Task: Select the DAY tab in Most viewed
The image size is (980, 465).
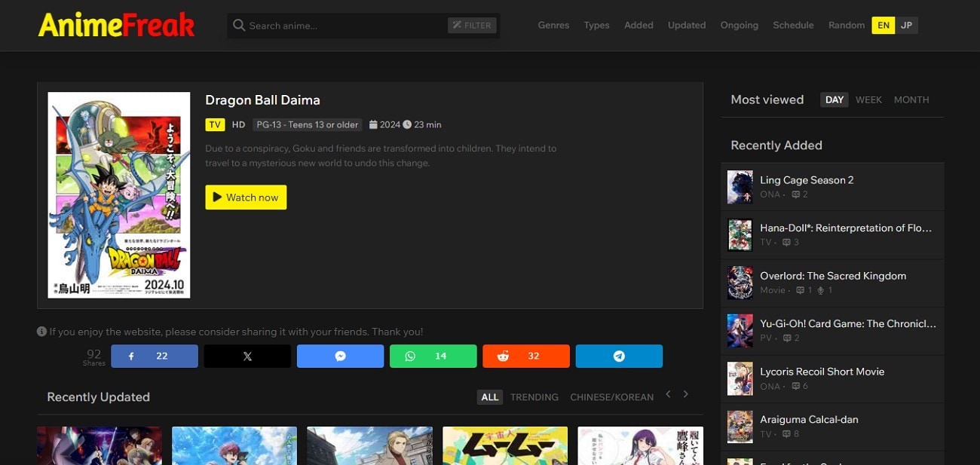Action: [835, 99]
